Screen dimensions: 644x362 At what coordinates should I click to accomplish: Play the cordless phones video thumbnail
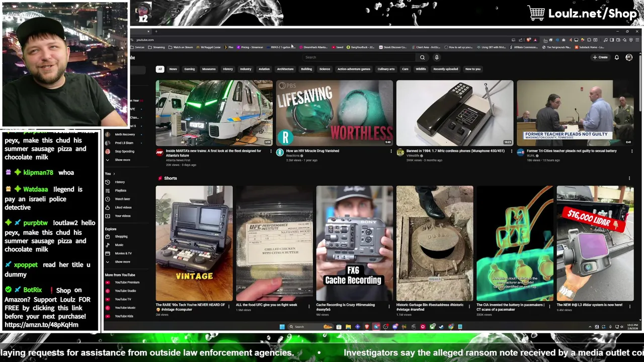click(x=455, y=113)
